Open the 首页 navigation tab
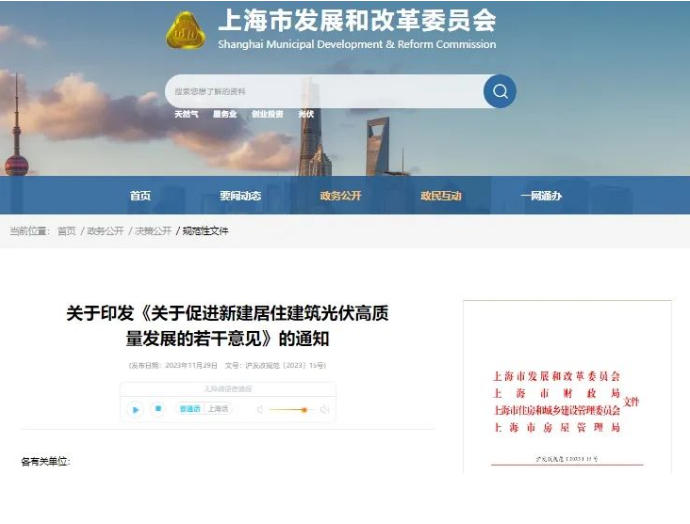Image resolution: width=690 pixels, height=524 pixels. click(140, 196)
